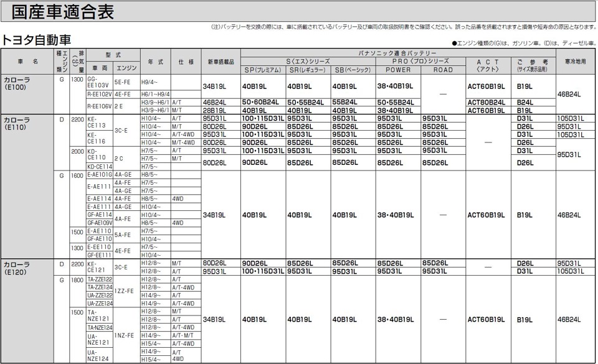Select the POWER sub-header

tap(398, 70)
